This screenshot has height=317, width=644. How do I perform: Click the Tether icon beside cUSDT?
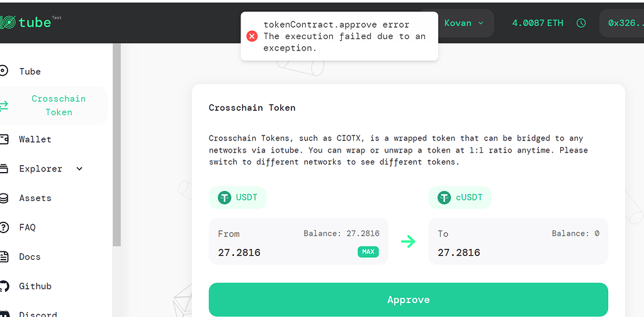(x=444, y=198)
